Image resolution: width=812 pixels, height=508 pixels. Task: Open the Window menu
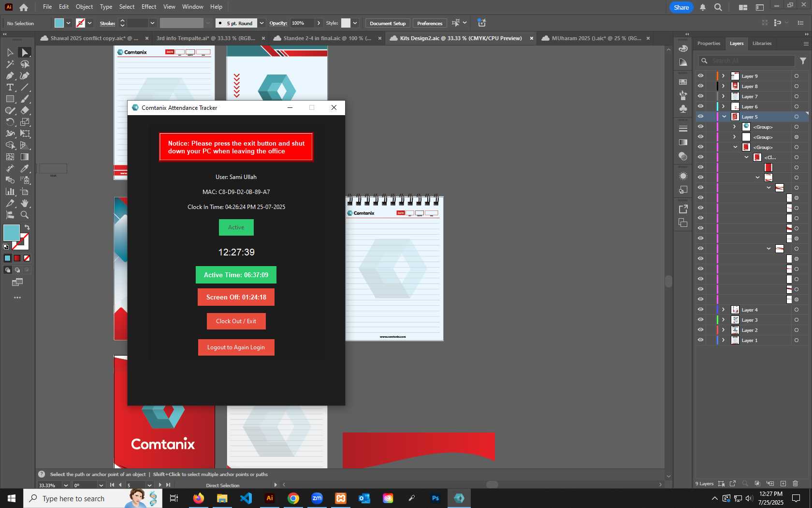(192, 7)
